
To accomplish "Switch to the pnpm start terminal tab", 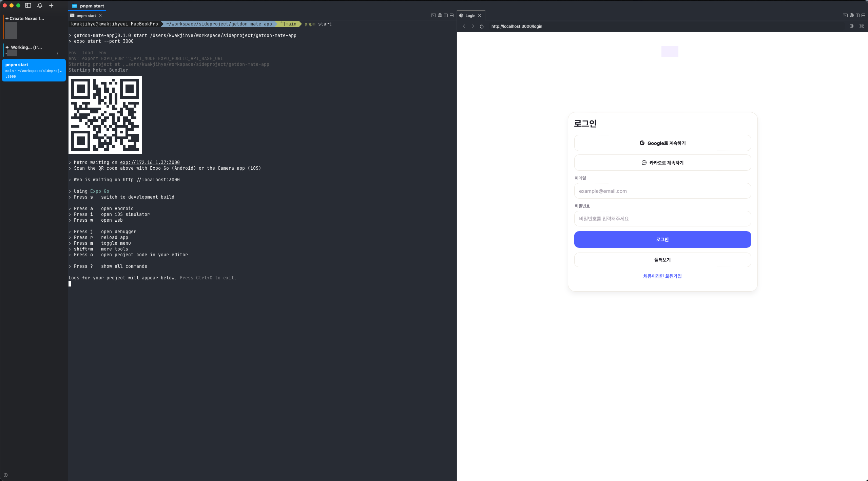I will [x=86, y=16].
